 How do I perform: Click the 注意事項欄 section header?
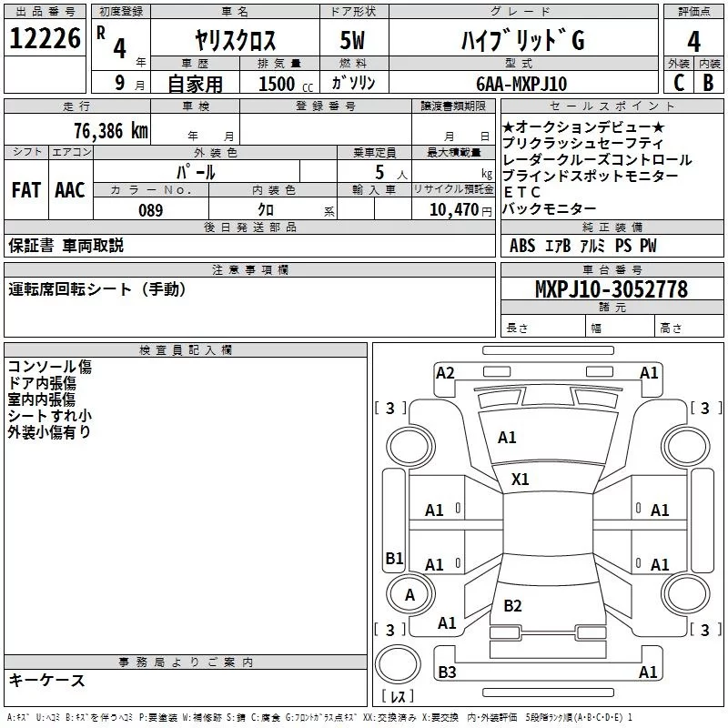pyautogui.click(x=250, y=269)
